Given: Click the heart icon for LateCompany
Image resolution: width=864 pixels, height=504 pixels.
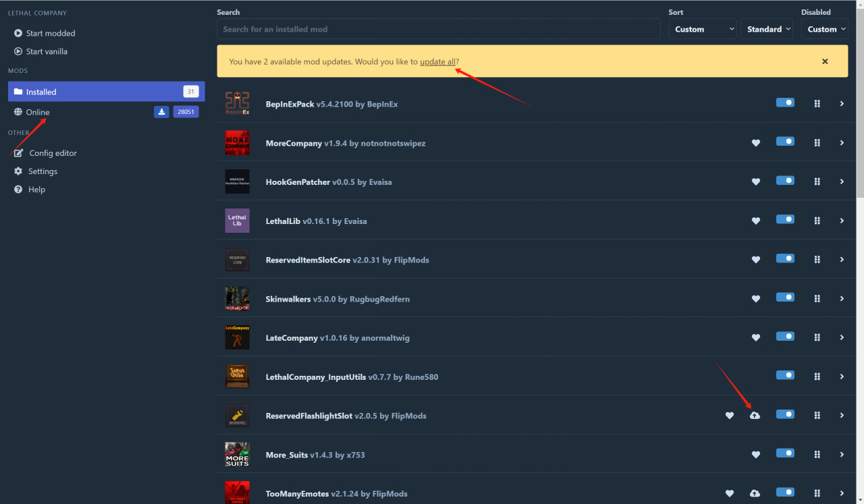Looking at the screenshot, I should [x=756, y=337].
